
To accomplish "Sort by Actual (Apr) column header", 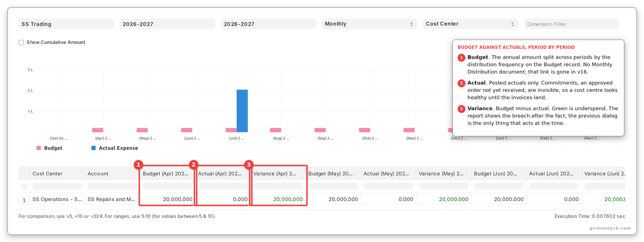I will pos(223,174).
